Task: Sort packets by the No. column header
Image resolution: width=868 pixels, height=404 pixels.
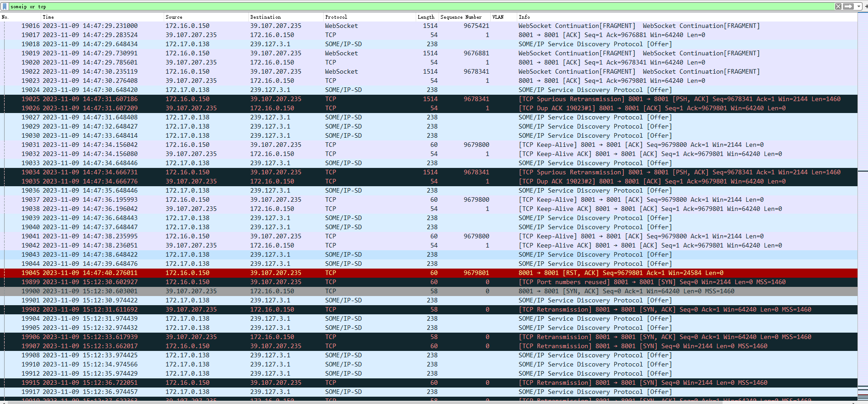Action: 21,17
